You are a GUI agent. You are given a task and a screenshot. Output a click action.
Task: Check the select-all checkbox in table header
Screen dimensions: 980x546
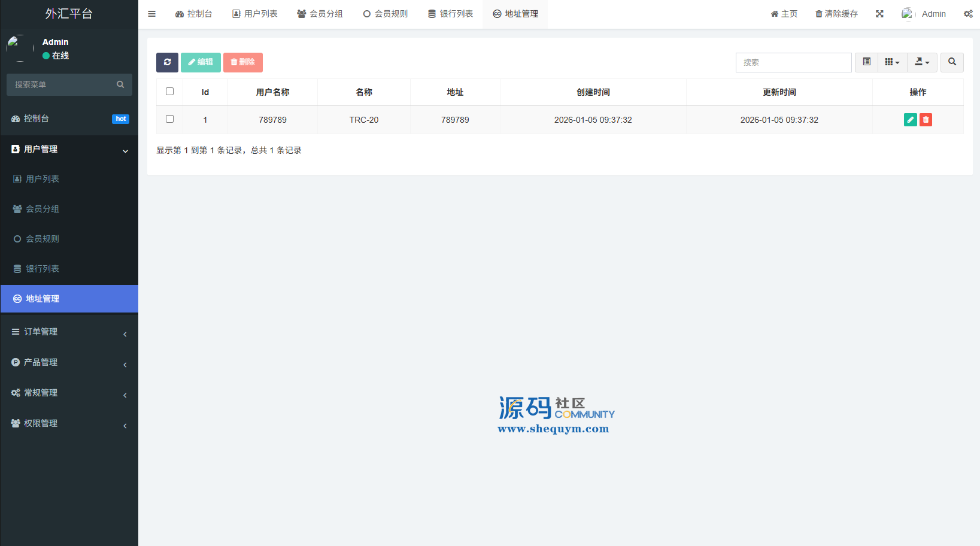[169, 92]
